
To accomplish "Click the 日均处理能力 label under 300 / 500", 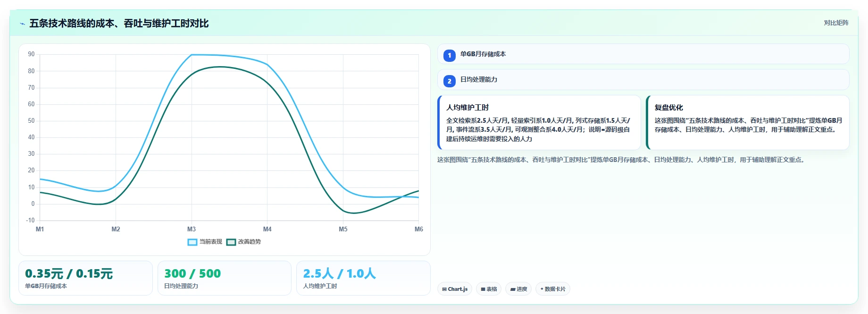I will [181, 286].
